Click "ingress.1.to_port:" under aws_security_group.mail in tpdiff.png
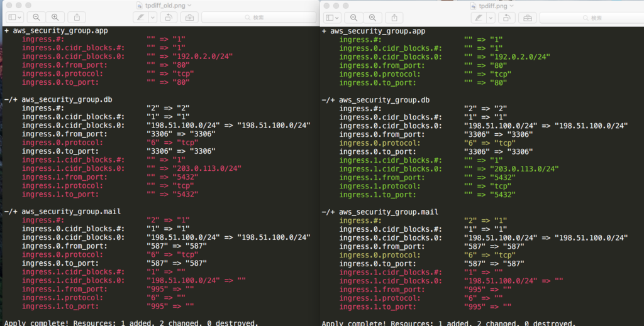This screenshot has height=326, width=644. (x=378, y=307)
